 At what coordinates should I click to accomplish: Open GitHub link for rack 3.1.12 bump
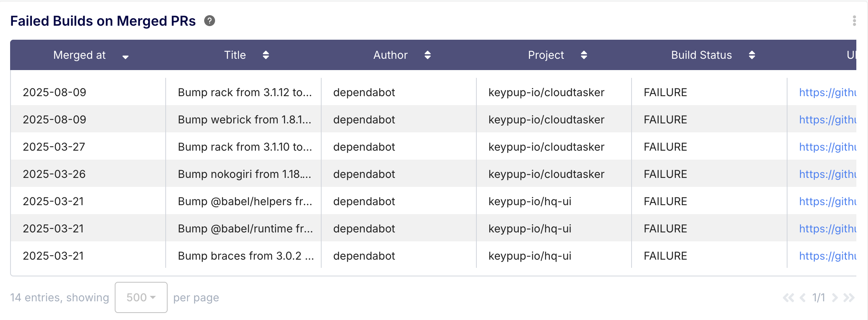pyautogui.click(x=827, y=92)
